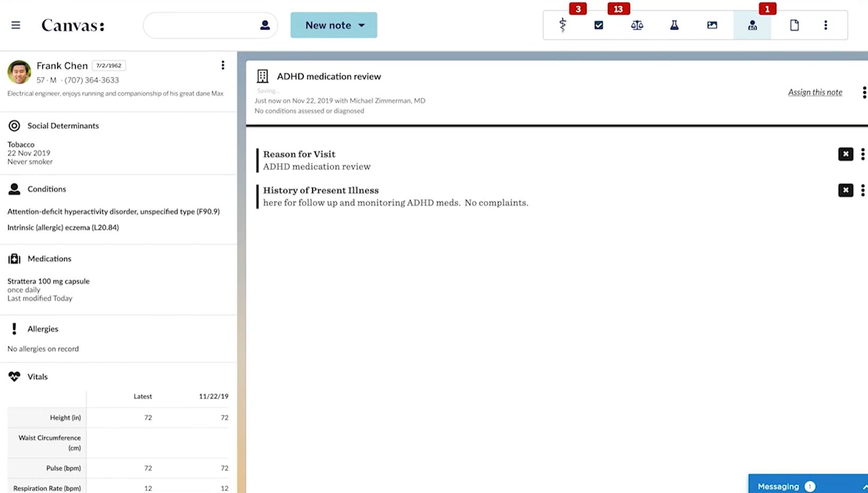The image size is (868, 493).
Task: Open the Reason for Visit section menu
Action: (x=862, y=154)
